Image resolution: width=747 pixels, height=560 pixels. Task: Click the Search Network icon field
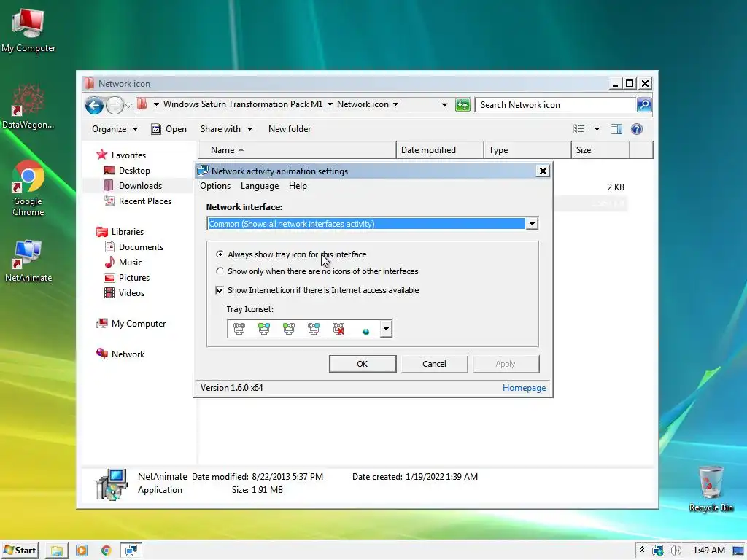pyautogui.click(x=555, y=105)
